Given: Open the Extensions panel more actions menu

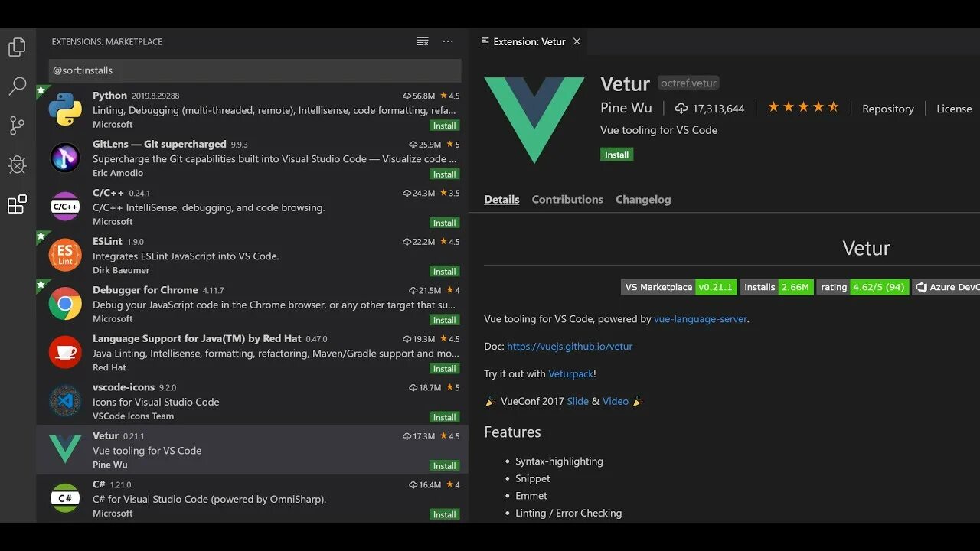Looking at the screenshot, I should [x=448, y=41].
